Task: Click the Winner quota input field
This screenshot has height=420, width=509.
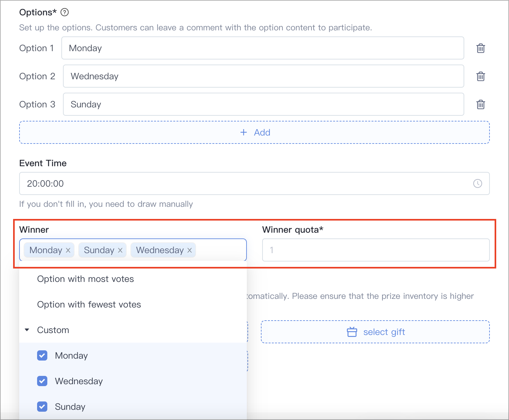Action: pyautogui.click(x=376, y=250)
